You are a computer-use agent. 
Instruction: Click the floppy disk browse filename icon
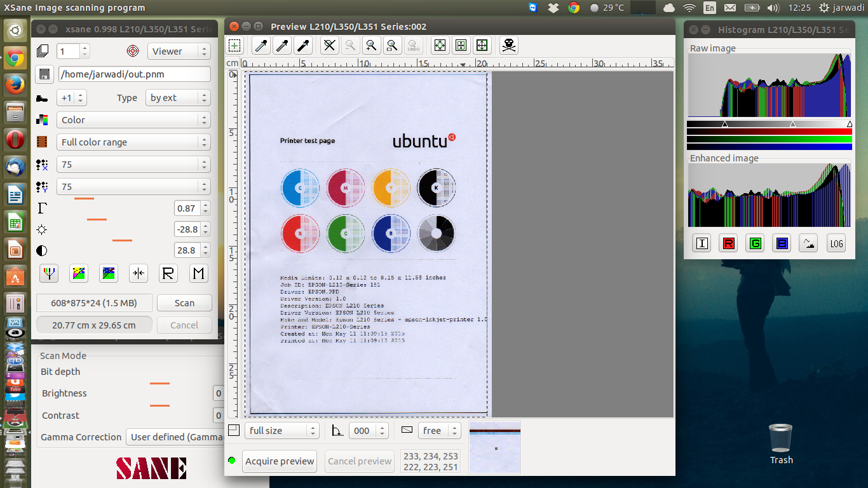pyautogui.click(x=44, y=74)
